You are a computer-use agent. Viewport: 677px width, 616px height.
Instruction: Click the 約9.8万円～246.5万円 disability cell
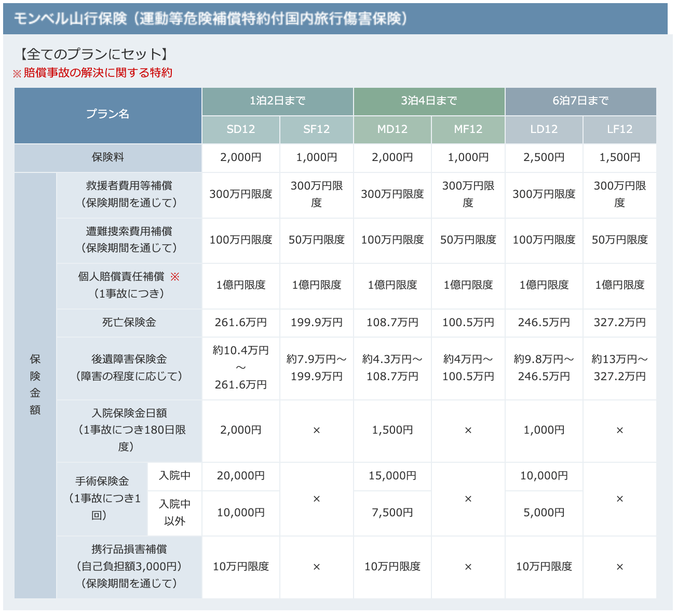(544, 368)
